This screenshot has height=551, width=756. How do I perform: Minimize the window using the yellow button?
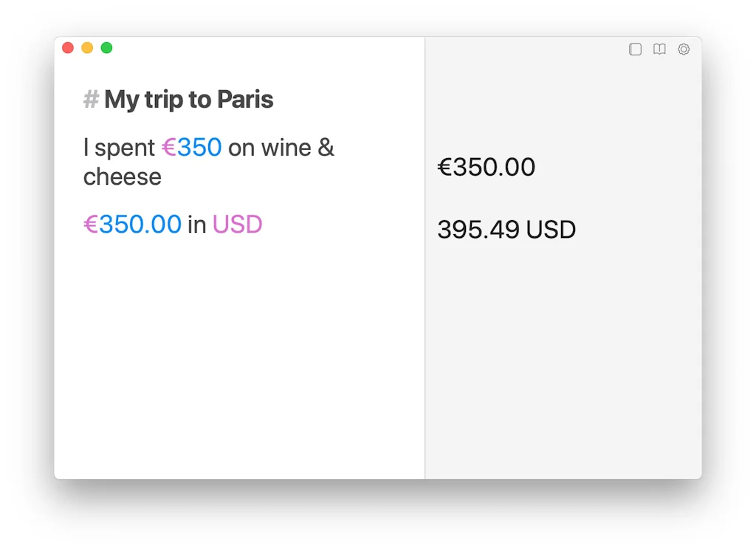click(x=87, y=48)
